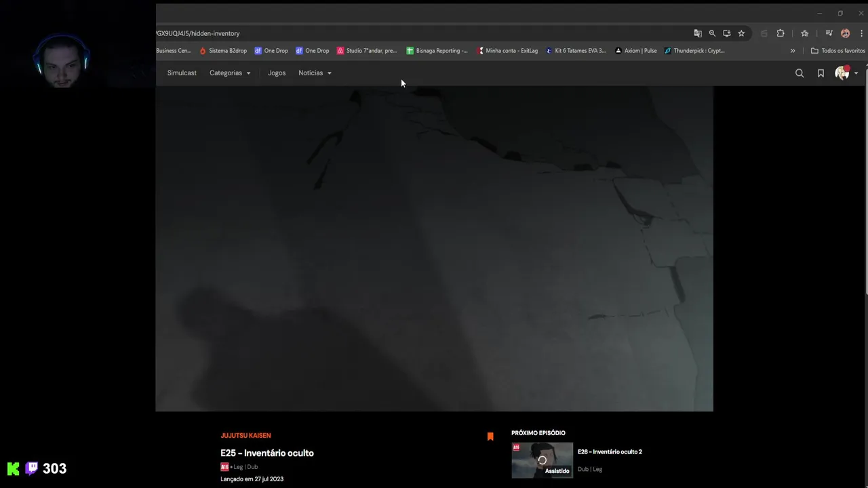Screen dimensions: 868x488
Task: Open the Crunchyroll watchlist bookmark icon
Action: 821,73
